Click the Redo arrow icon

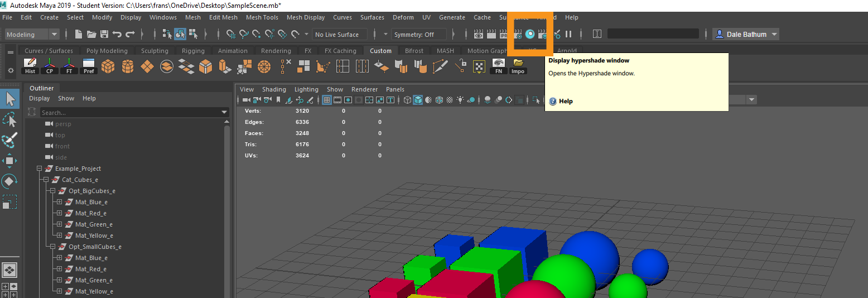coord(130,34)
